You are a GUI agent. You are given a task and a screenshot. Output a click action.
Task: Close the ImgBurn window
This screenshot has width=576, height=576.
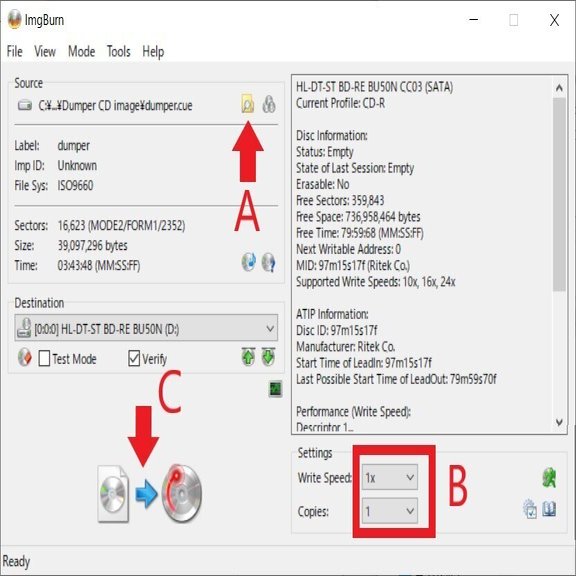pyautogui.click(x=554, y=20)
